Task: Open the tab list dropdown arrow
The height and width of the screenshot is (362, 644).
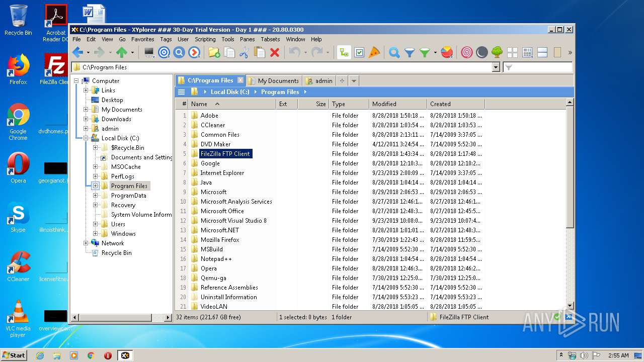Action: coord(354,80)
